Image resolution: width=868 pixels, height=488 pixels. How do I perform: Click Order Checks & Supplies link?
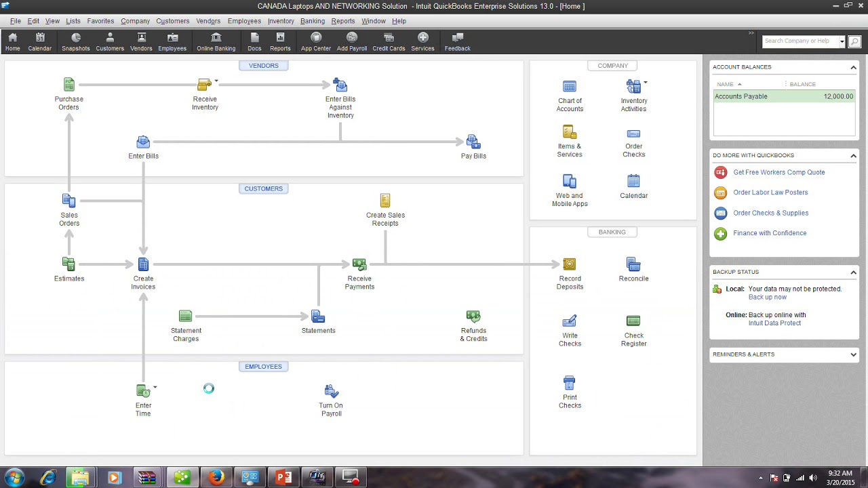click(x=770, y=213)
